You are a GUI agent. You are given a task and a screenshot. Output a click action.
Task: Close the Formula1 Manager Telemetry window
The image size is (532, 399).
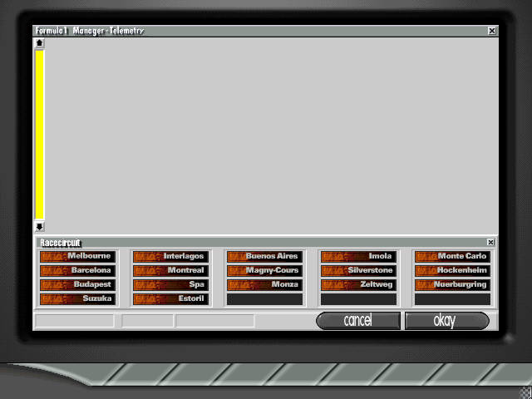coord(492,31)
